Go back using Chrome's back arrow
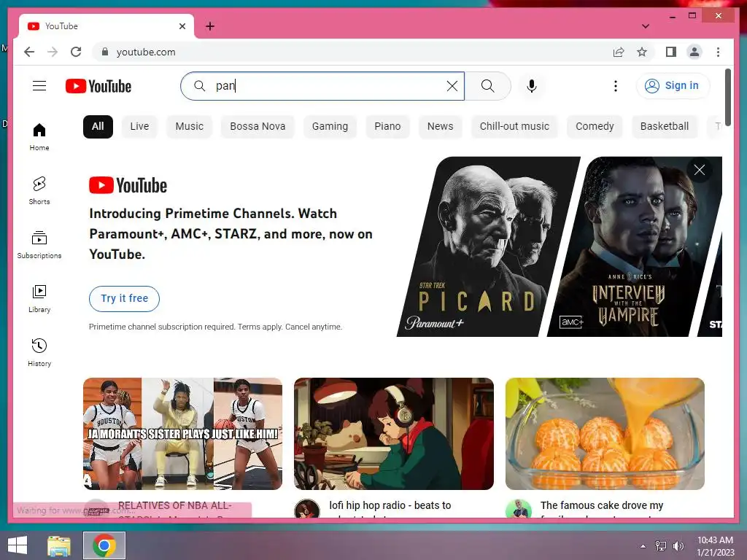 pos(29,52)
